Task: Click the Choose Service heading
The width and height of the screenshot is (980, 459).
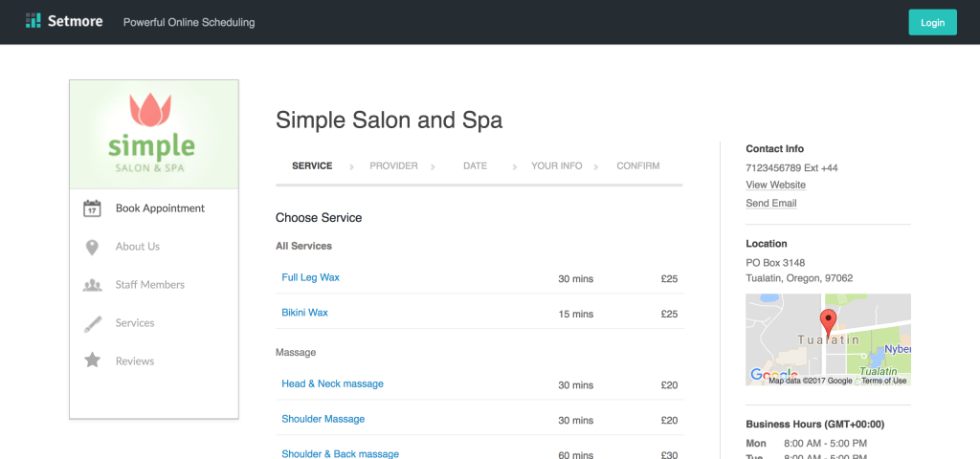Action: pyautogui.click(x=319, y=218)
